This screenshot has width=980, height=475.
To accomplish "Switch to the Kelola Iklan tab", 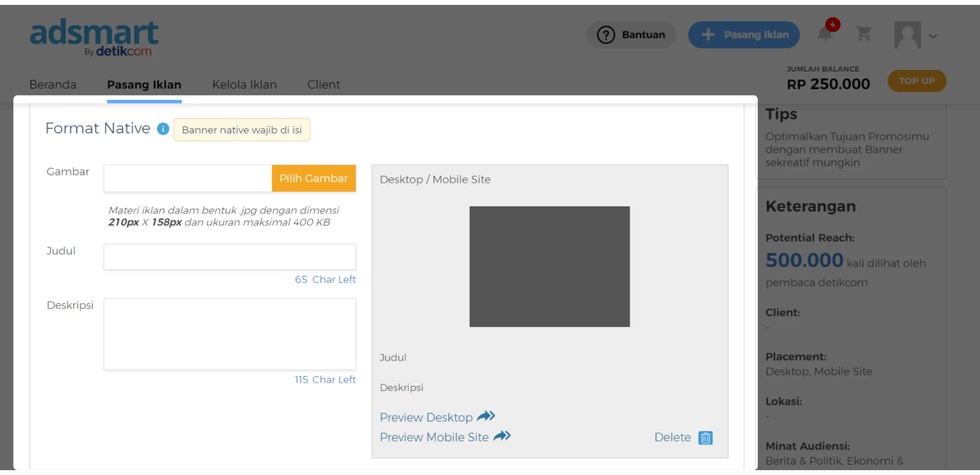I will click(244, 85).
